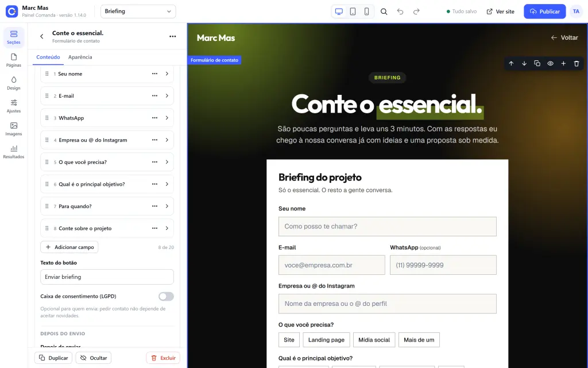Select the Landing page option in the form
This screenshot has width=588, height=368.
[326, 340]
